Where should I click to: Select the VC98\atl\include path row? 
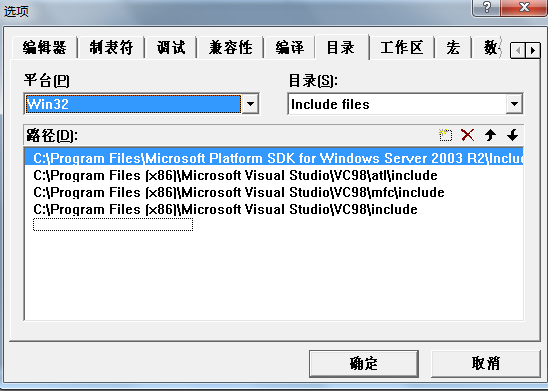click(x=274, y=175)
